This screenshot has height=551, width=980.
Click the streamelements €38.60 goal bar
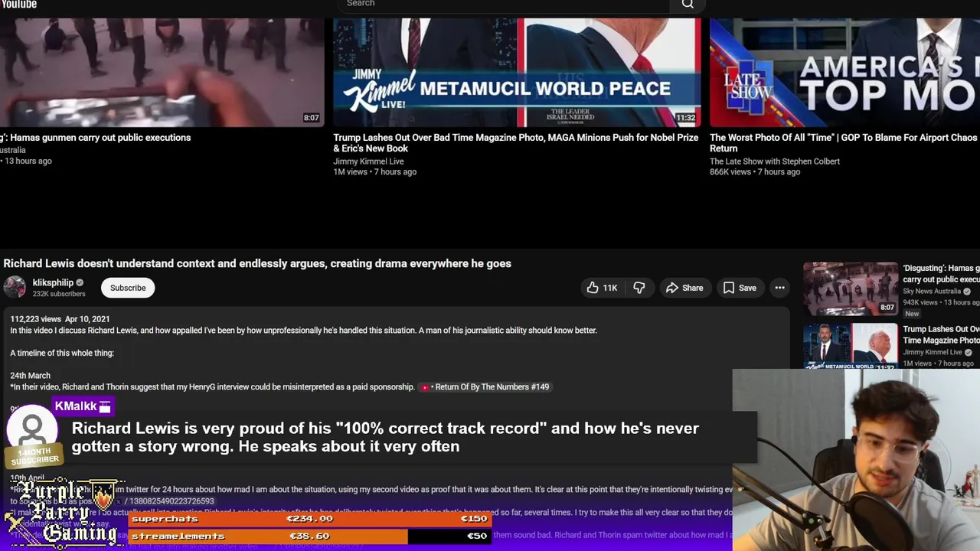click(x=309, y=536)
